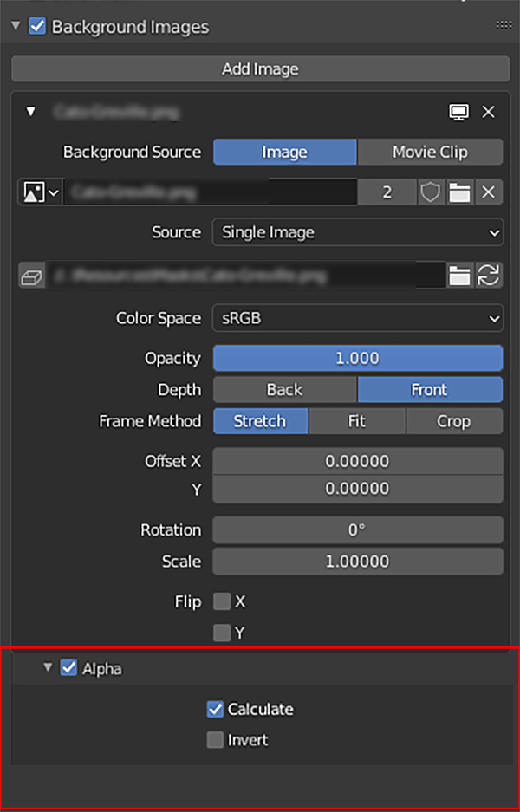This screenshot has width=520, height=812.
Task: Remove the background image entry
Action: point(489,111)
